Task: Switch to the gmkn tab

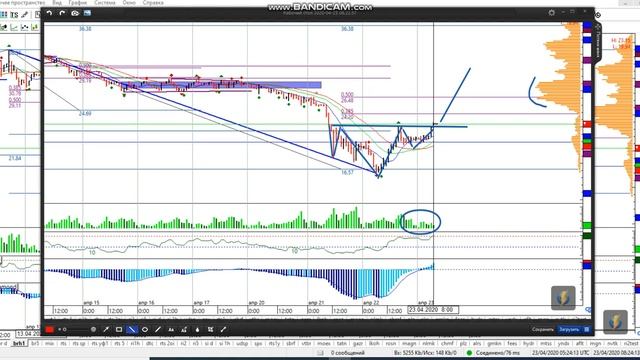Action: (494, 344)
